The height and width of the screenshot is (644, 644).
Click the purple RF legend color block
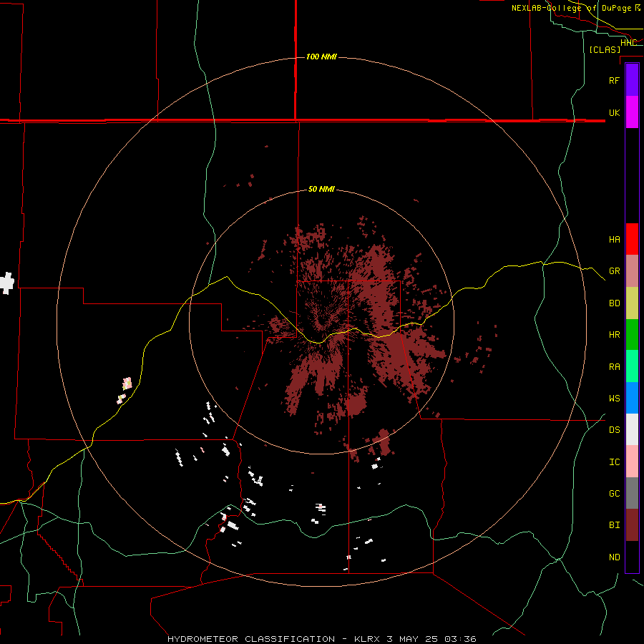[632, 80]
